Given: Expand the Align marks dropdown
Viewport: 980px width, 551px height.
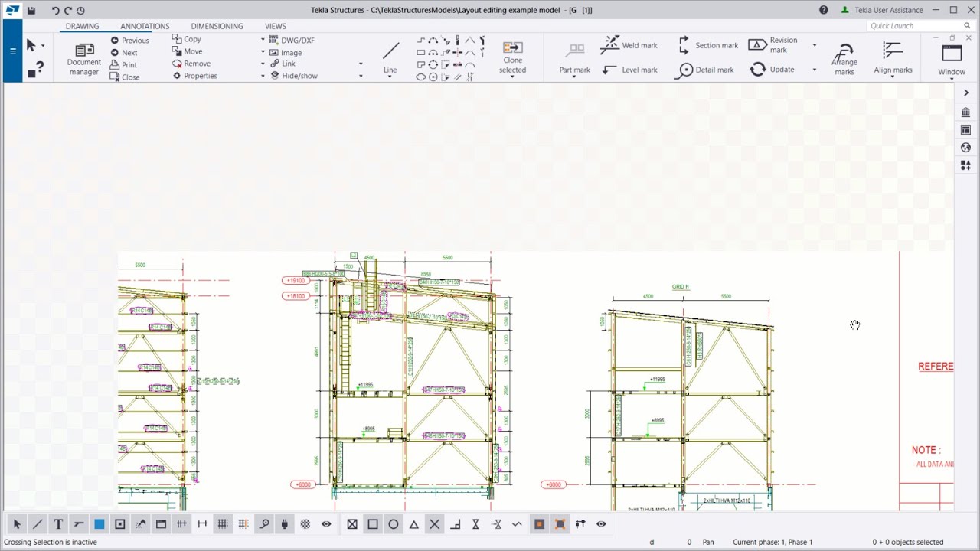Looking at the screenshot, I should click(893, 77).
